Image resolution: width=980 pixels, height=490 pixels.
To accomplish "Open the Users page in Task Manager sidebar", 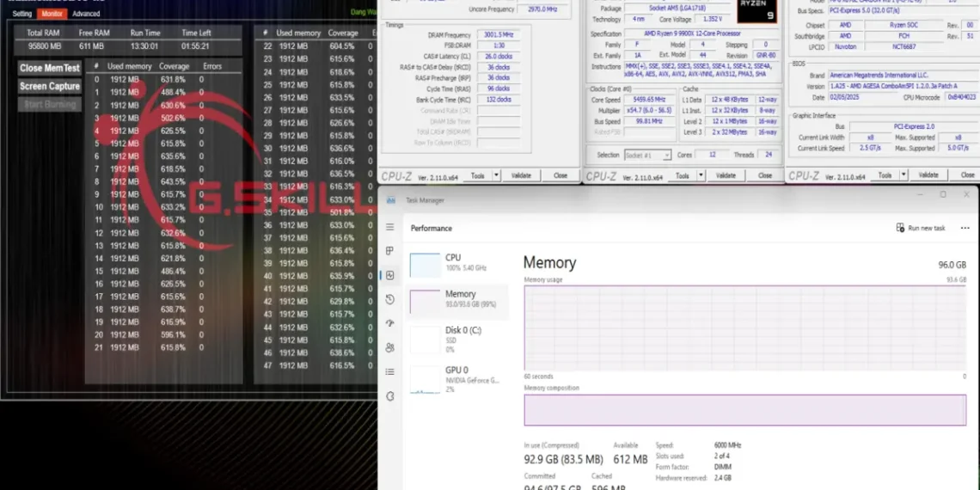I will tap(390, 347).
